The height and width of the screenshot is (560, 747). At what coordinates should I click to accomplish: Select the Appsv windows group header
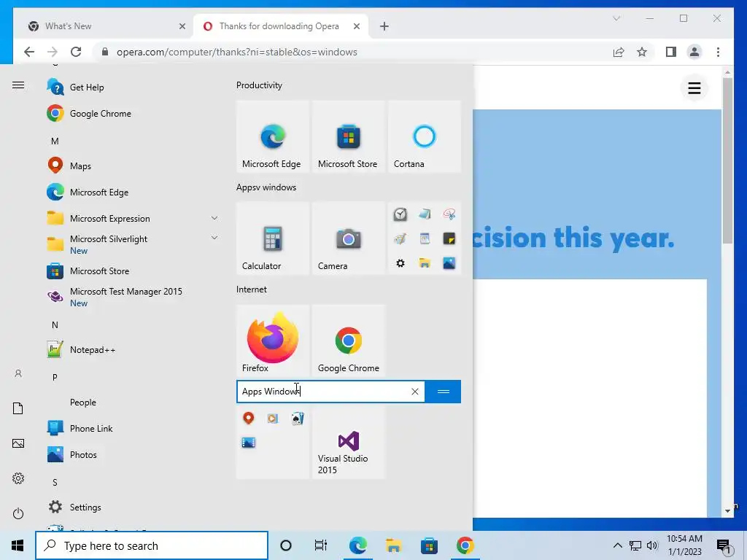click(266, 187)
